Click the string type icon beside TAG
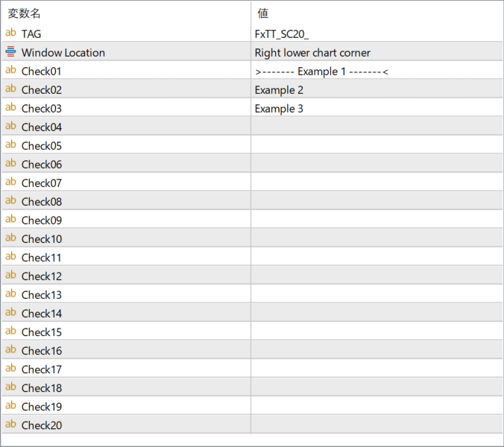 [x=10, y=33]
